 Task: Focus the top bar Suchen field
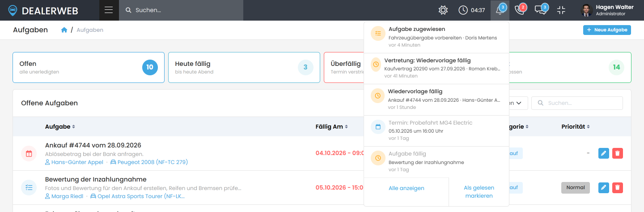(x=181, y=10)
